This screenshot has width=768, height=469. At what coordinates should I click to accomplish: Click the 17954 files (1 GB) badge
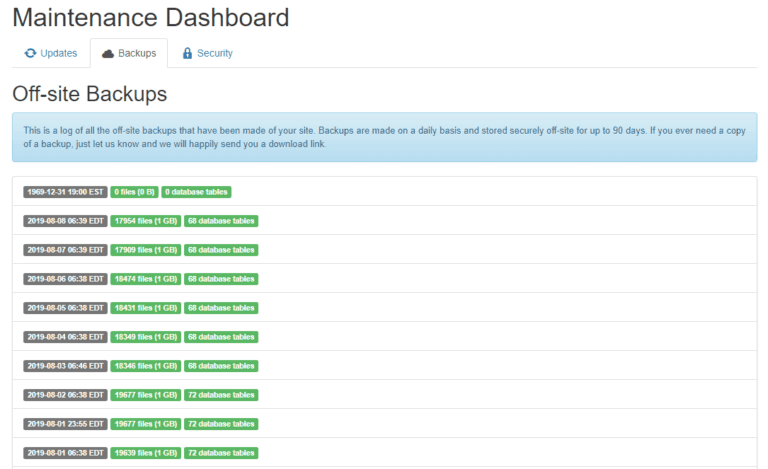click(146, 221)
